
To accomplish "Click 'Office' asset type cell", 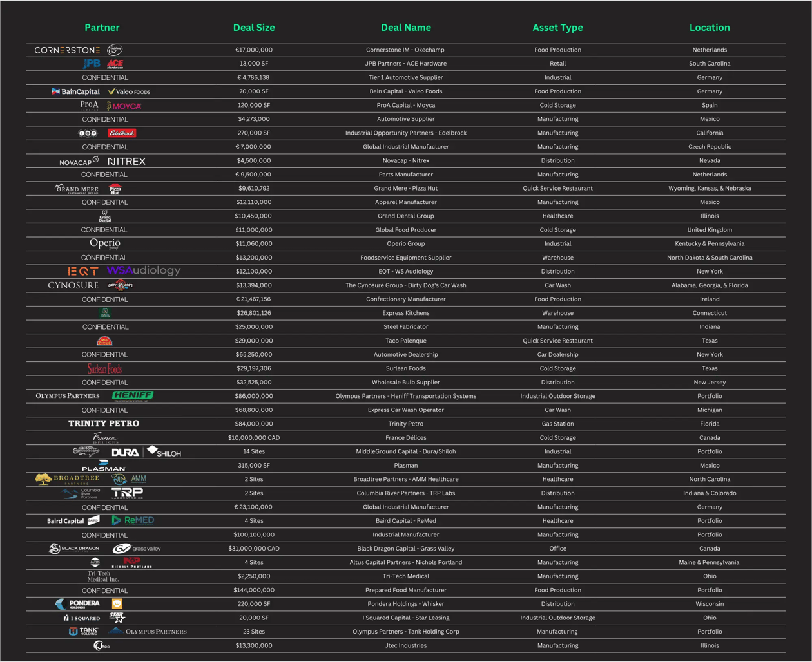I will [557, 549].
